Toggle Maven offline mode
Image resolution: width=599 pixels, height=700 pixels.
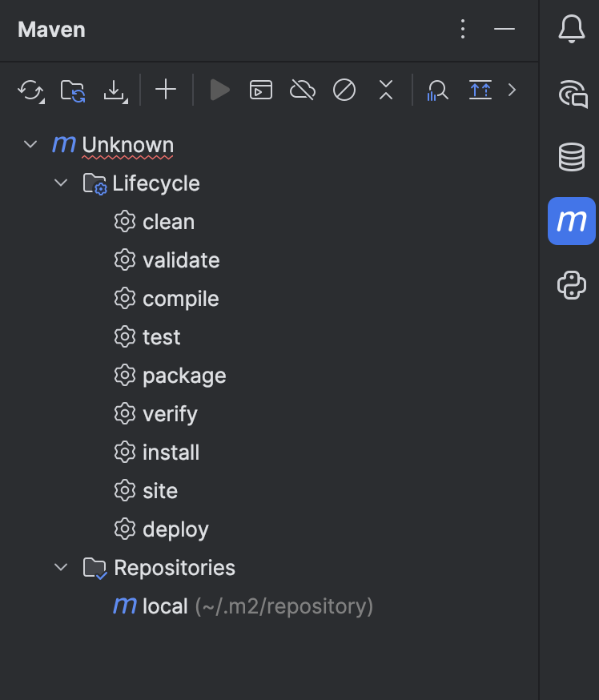tap(303, 90)
